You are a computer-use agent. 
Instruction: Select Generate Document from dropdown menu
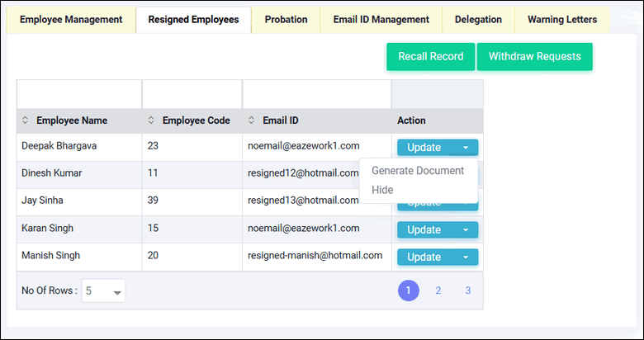(x=418, y=171)
